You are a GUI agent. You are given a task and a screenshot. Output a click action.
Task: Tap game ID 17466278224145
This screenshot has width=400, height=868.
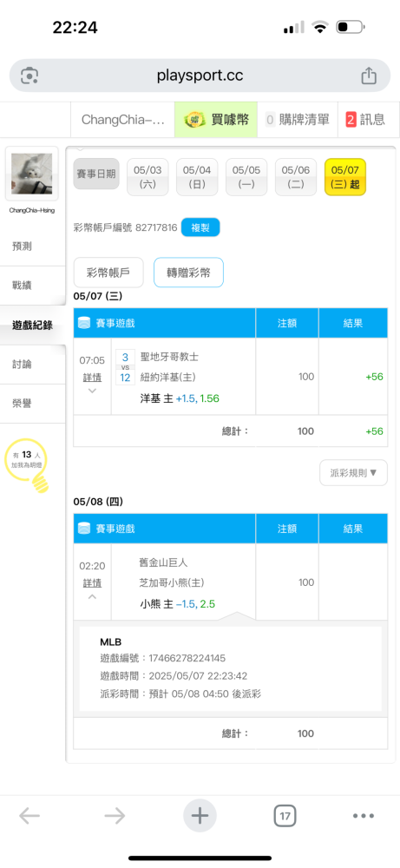point(187,658)
